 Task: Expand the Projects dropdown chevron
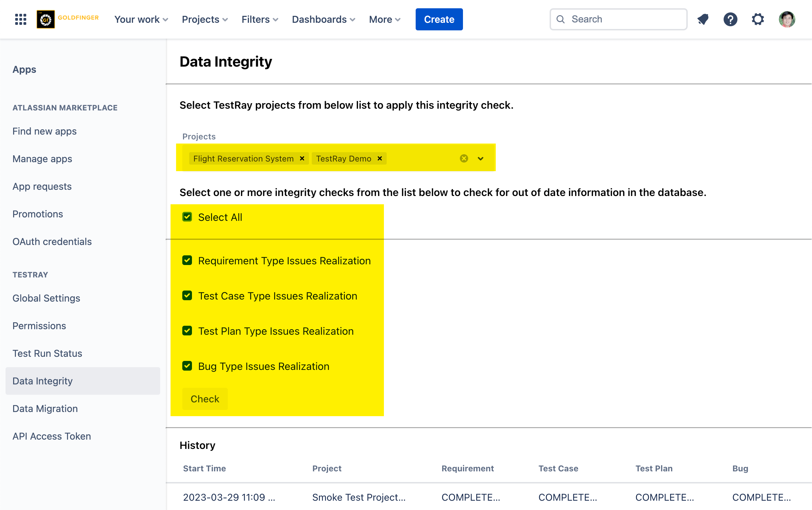481,159
